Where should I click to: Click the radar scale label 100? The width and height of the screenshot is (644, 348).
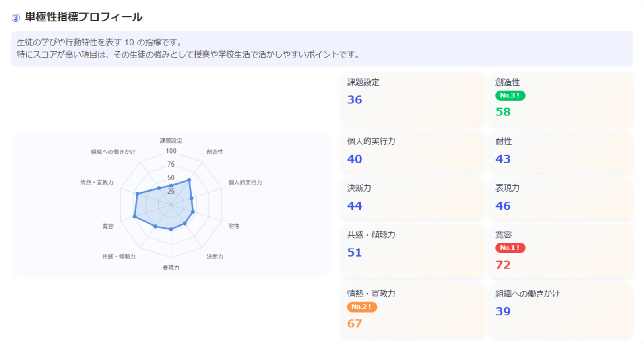click(171, 151)
